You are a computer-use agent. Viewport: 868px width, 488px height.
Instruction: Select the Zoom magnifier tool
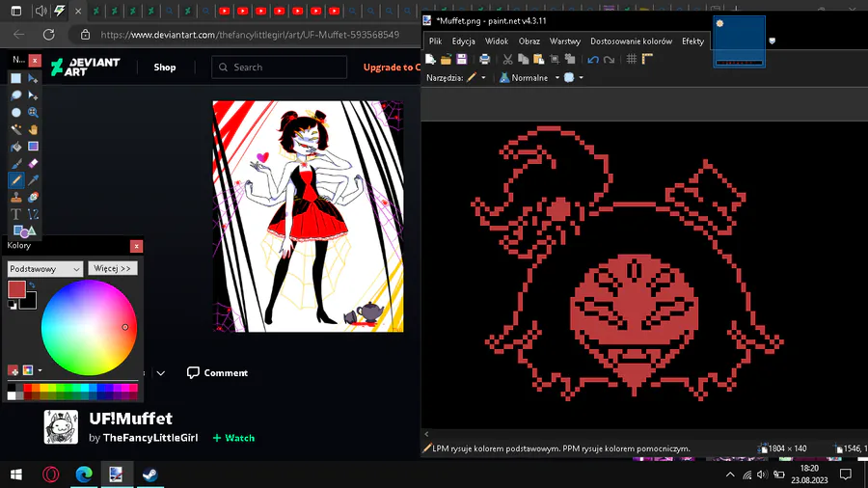pyautogui.click(x=33, y=112)
